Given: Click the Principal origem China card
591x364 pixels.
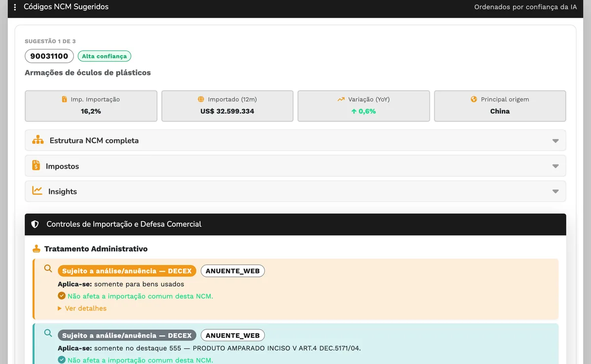Looking at the screenshot, I should coord(500,106).
